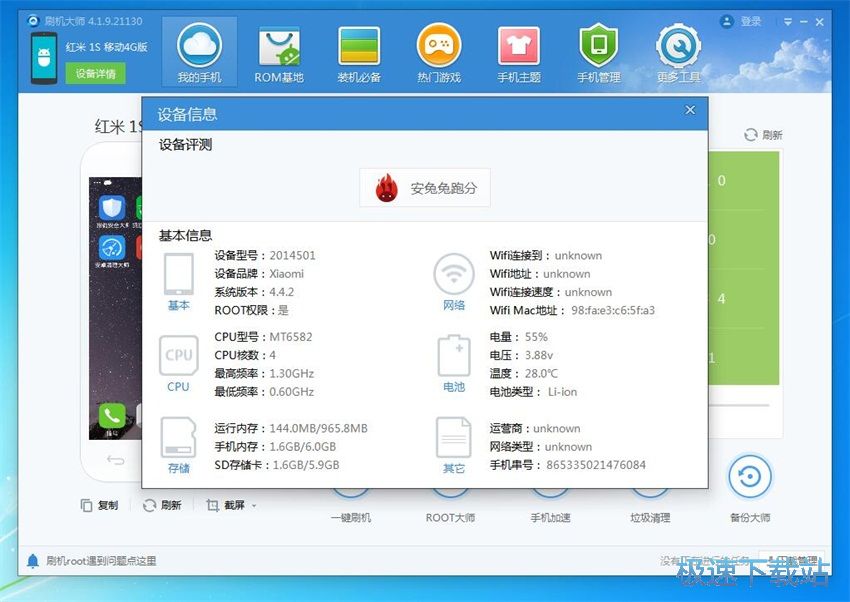The image size is (850, 602).
Task: Click the 红米 1S 移动4G版 device name
Action: click(107, 47)
